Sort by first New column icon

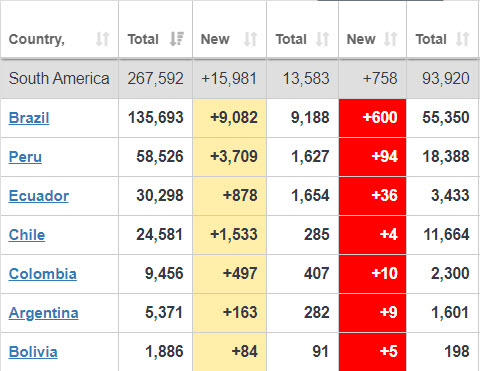click(250, 39)
